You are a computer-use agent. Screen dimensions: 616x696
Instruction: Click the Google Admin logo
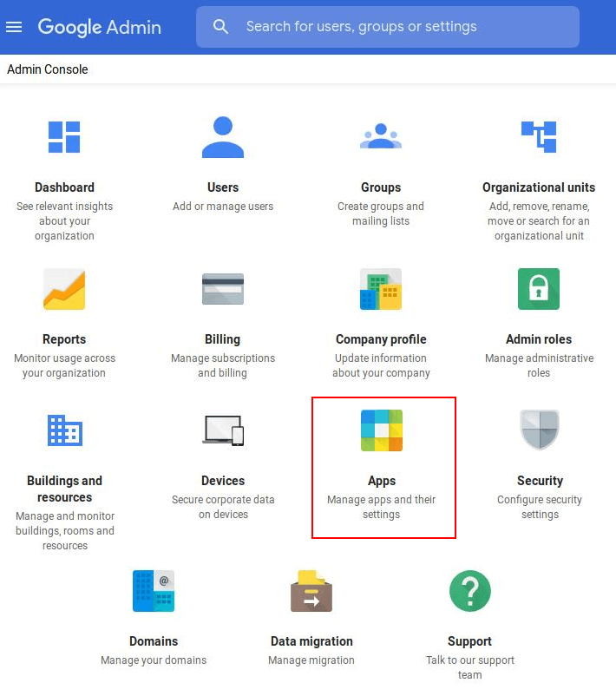[x=100, y=27]
